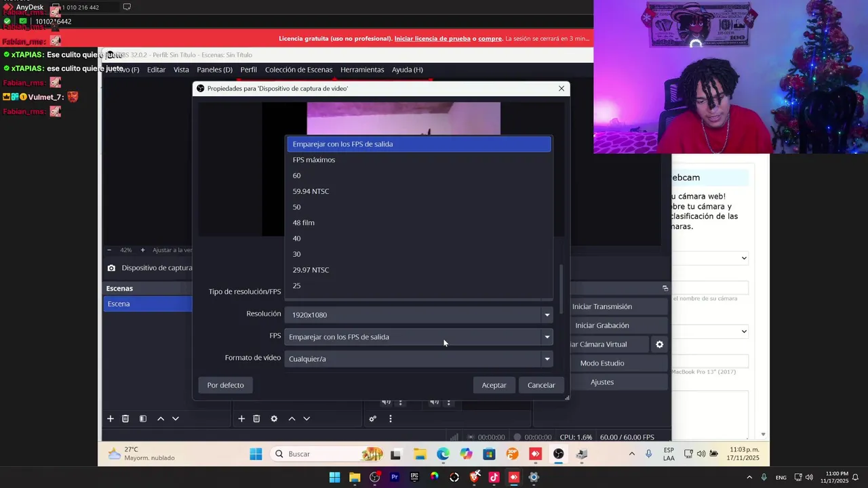Open Herramientas menu
868x488 pixels.
(x=362, y=70)
